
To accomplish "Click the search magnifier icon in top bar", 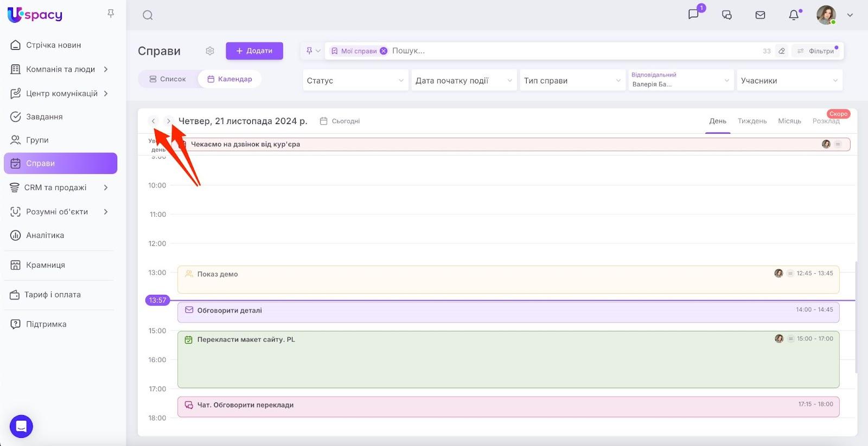I will (x=148, y=15).
